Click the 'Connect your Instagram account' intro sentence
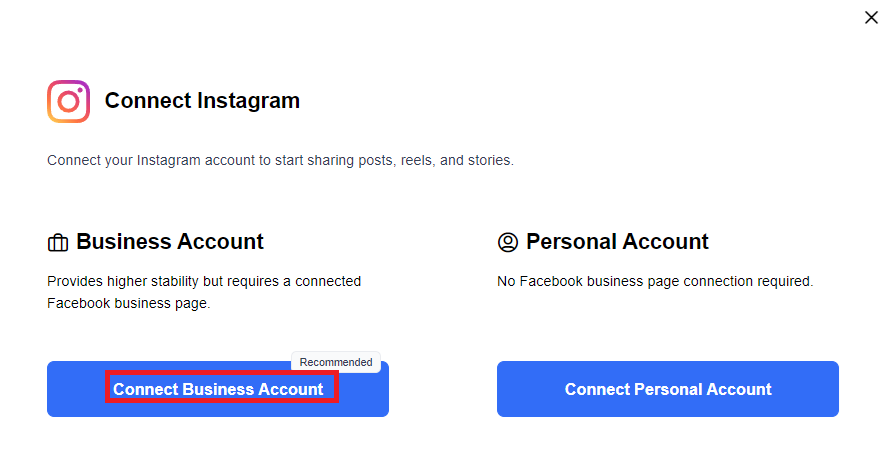The width and height of the screenshot is (887, 462). point(280,160)
